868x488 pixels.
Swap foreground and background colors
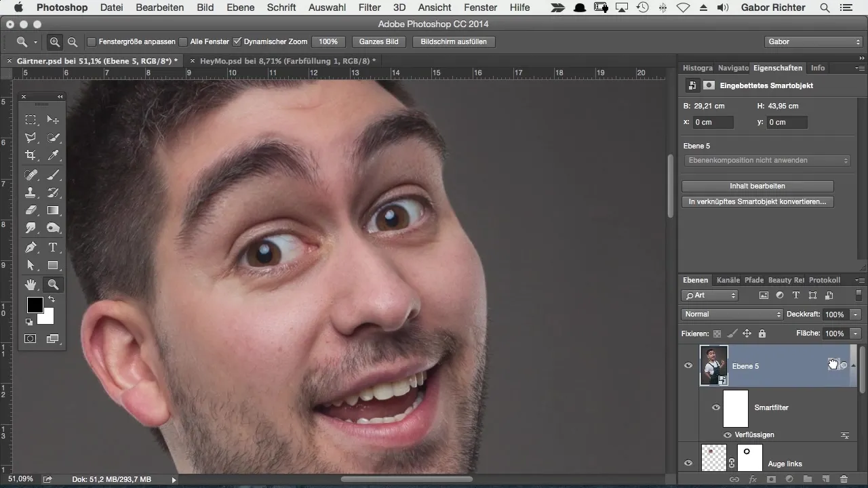tap(52, 299)
